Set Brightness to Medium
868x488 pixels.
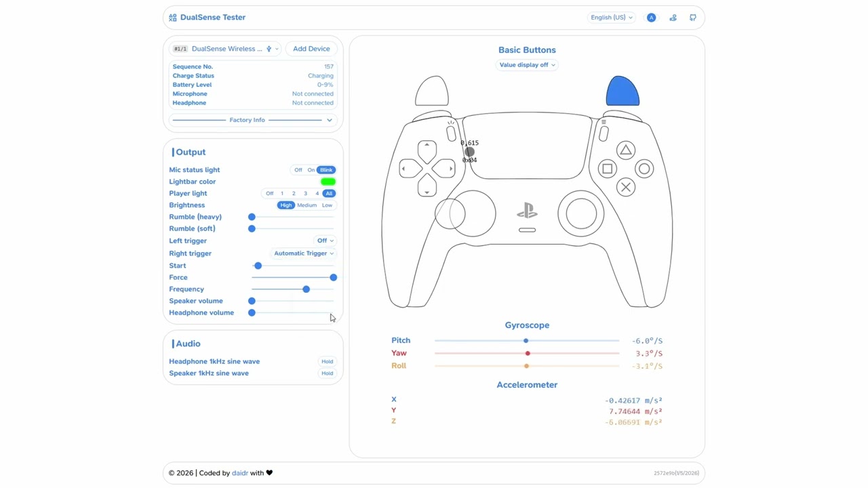[307, 205]
